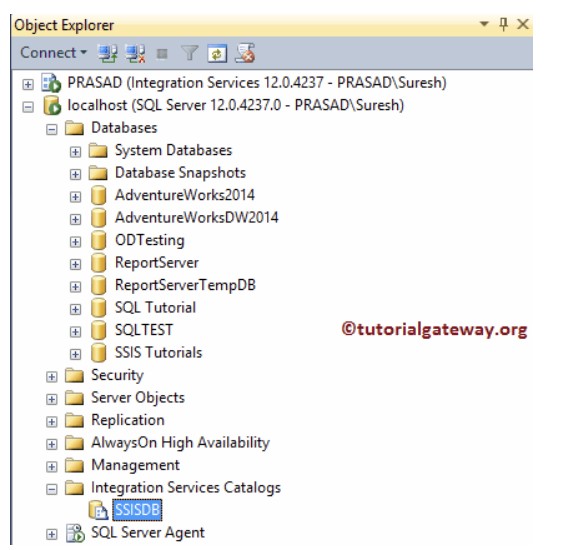Expand the Management folder
Screen dimensions: 585x550
(51, 466)
